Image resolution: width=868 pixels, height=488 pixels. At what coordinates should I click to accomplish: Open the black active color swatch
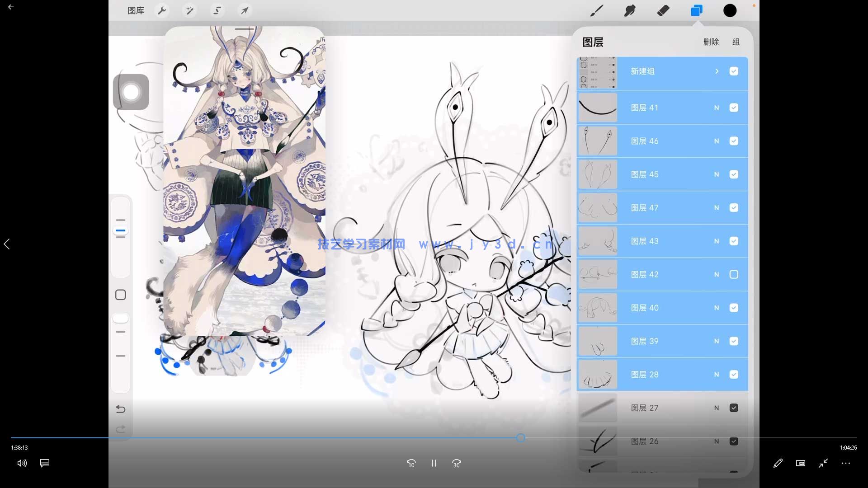click(730, 10)
